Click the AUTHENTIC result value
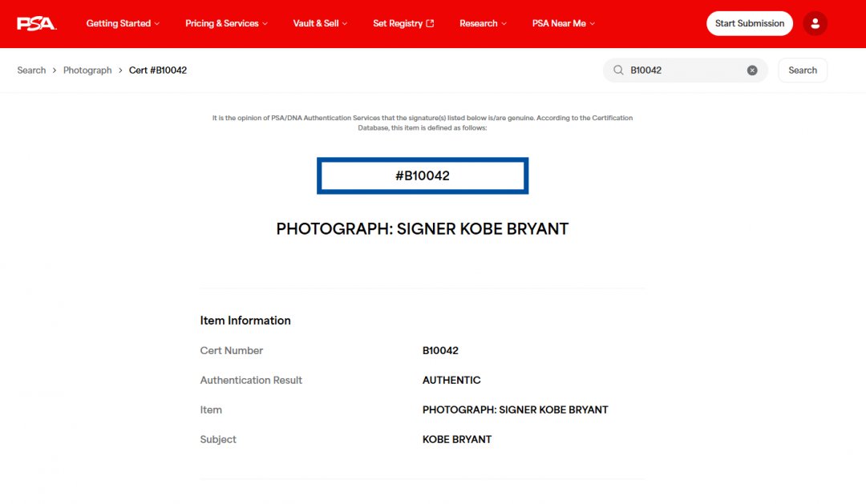Viewport: 866px width, 504px height. pyautogui.click(x=451, y=381)
